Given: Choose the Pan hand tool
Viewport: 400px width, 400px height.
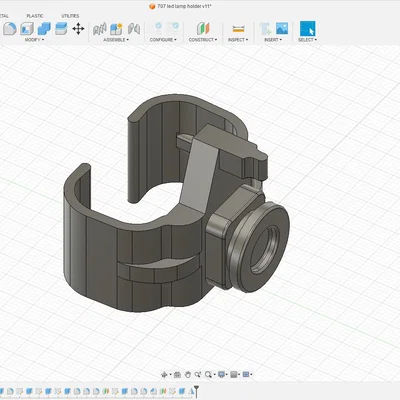Looking at the screenshot, I should click(188, 375).
